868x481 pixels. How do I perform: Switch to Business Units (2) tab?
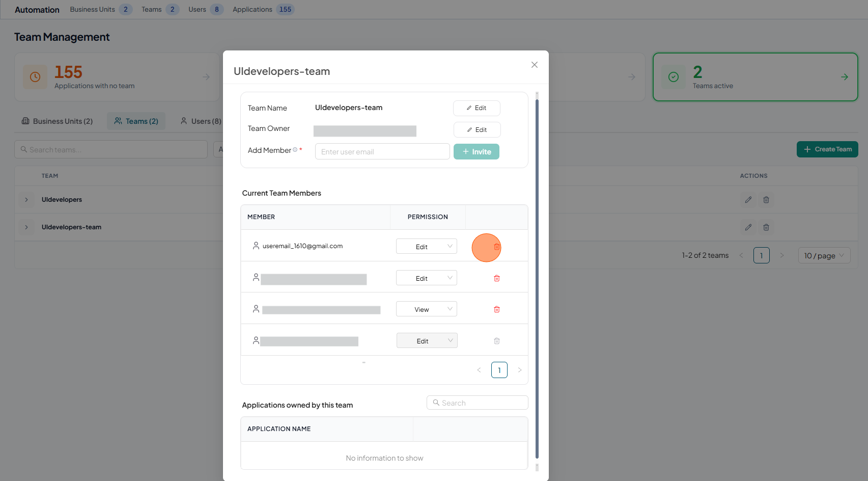pos(57,121)
